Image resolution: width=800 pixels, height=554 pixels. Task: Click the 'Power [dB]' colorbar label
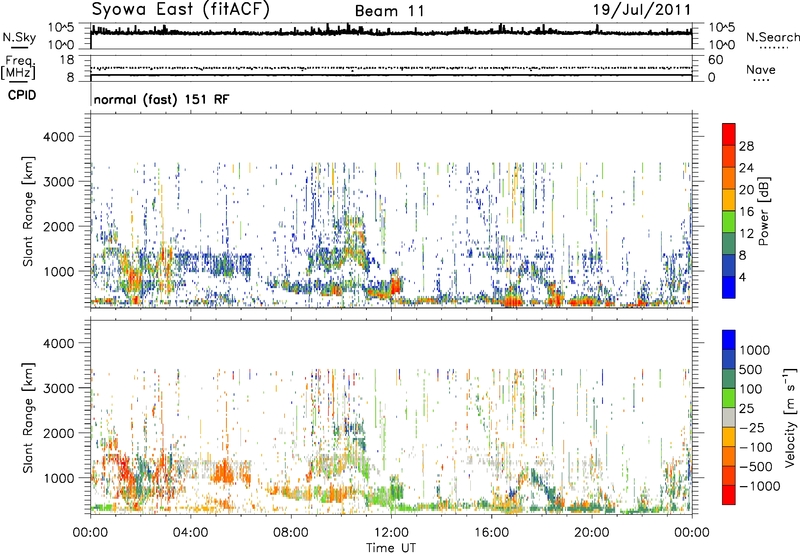click(763, 211)
